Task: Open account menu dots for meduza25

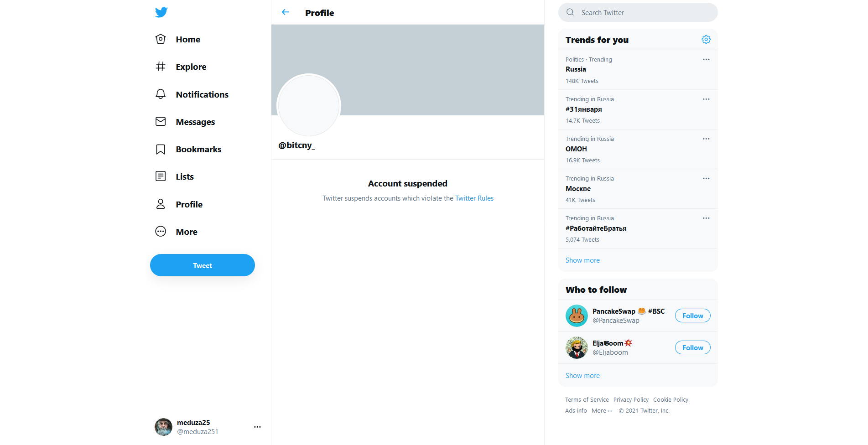Action: click(x=257, y=427)
